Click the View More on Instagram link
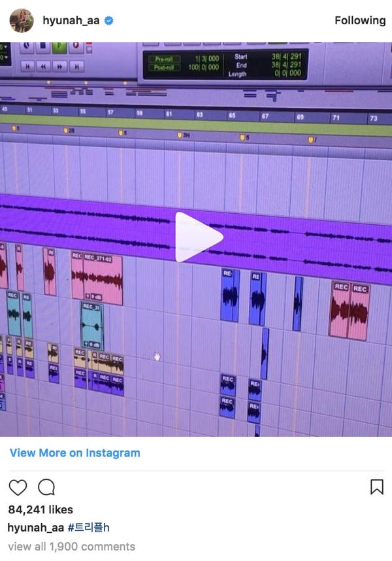Screen dimensions: 392x561 (x=74, y=452)
